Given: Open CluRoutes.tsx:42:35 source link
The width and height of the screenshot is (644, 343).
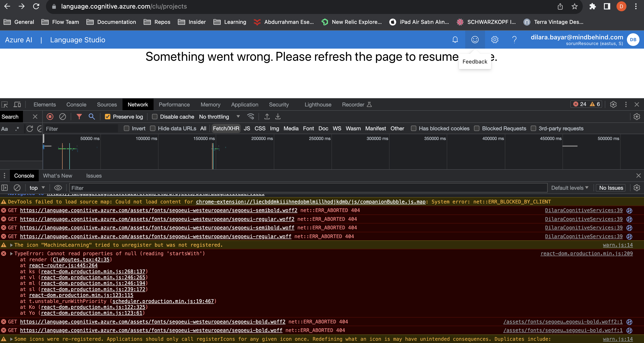Looking at the screenshot, I should point(81,260).
